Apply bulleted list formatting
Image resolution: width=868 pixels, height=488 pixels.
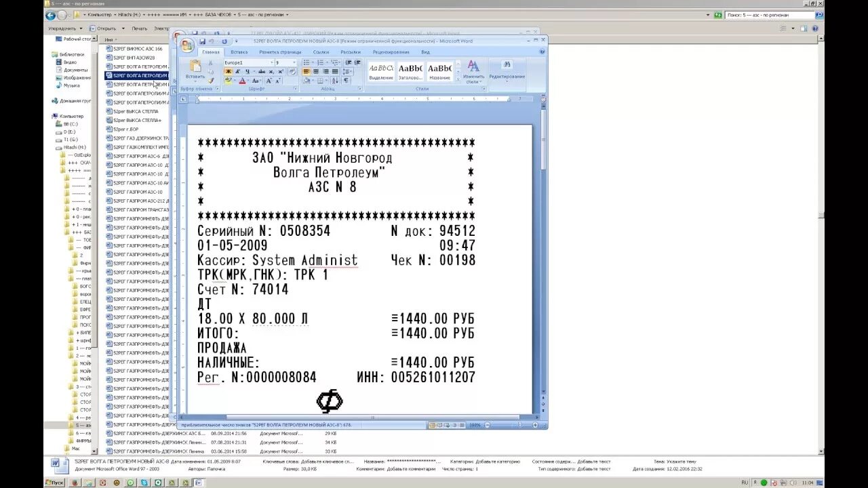pyautogui.click(x=307, y=62)
